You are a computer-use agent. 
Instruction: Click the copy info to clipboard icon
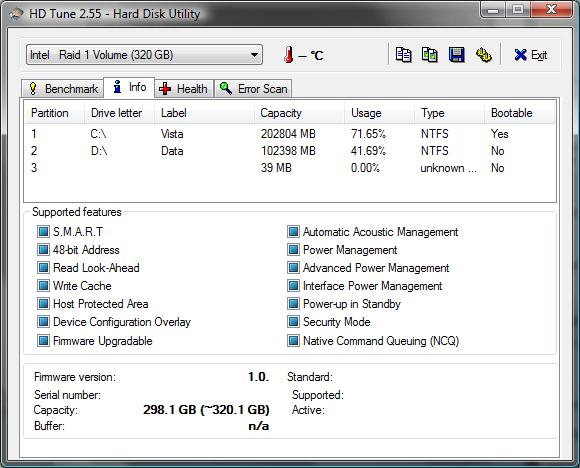[x=403, y=55]
